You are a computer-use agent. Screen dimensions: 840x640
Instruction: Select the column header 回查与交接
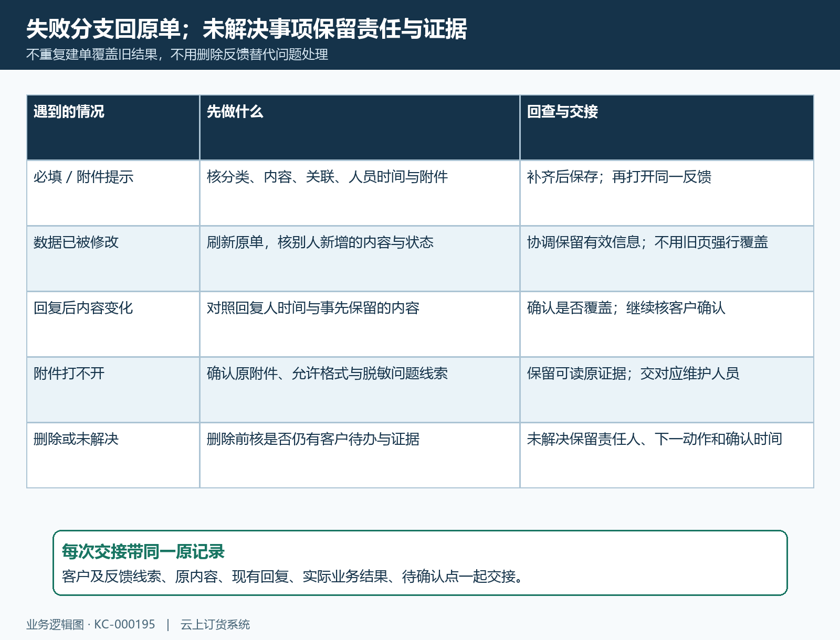click(x=667, y=127)
